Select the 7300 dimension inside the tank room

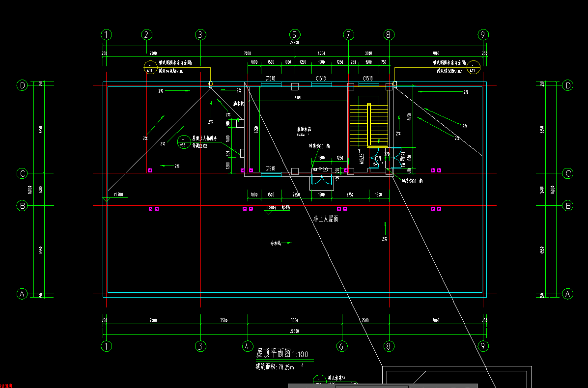coord(297,98)
